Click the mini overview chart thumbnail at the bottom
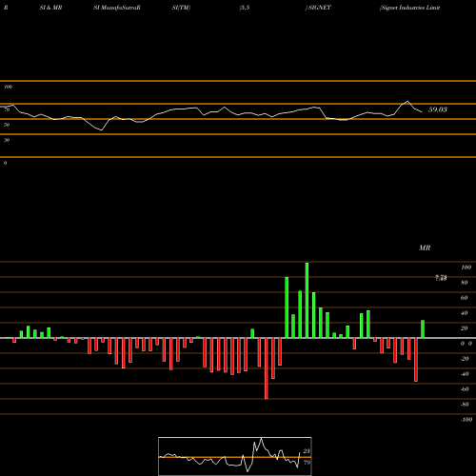This screenshot has width=476, height=476. 235,456
